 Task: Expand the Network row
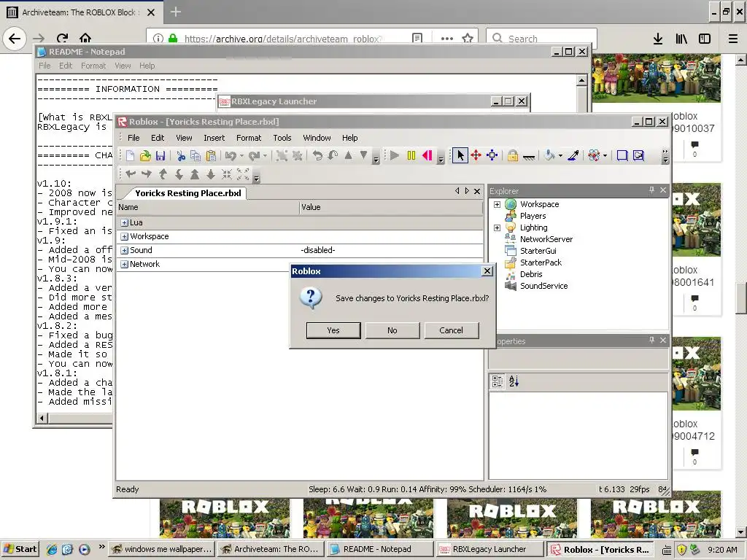click(124, 264)
